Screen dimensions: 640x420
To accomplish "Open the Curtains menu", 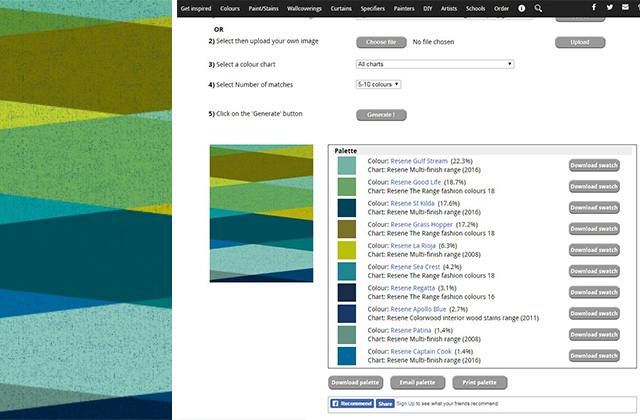I will coord(341,9).
